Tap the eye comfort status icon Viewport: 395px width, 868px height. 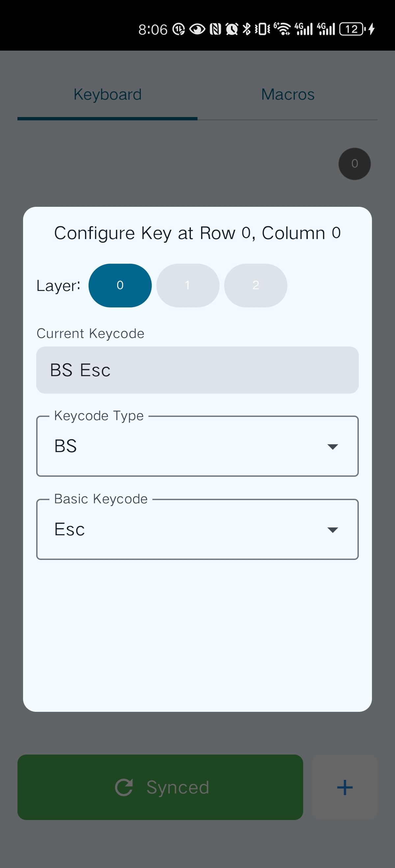[x=197, y=29]
